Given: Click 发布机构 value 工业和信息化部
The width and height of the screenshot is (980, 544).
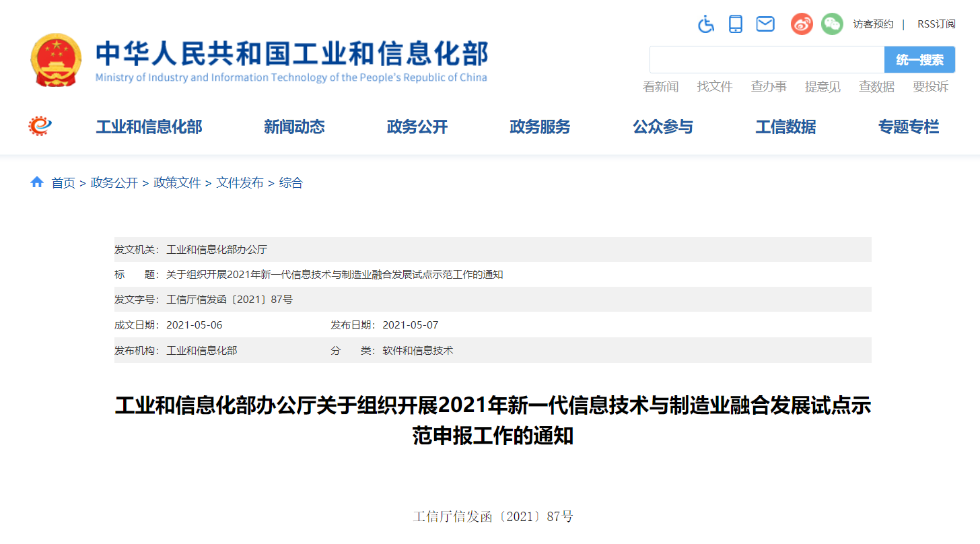Looking at the screenshot, I should [202, 351].
